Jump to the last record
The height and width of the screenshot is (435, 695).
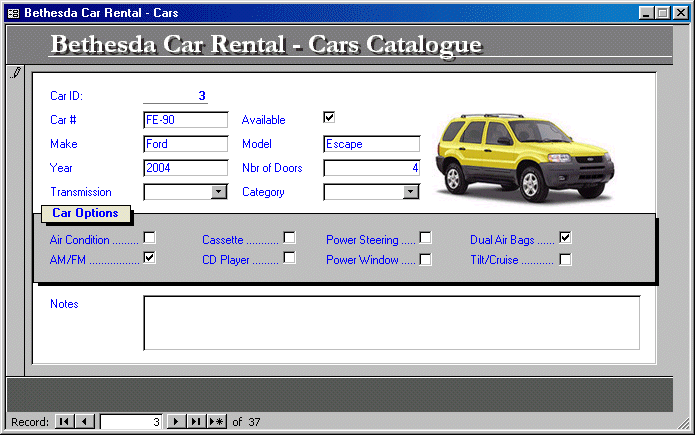pos(196,421)
